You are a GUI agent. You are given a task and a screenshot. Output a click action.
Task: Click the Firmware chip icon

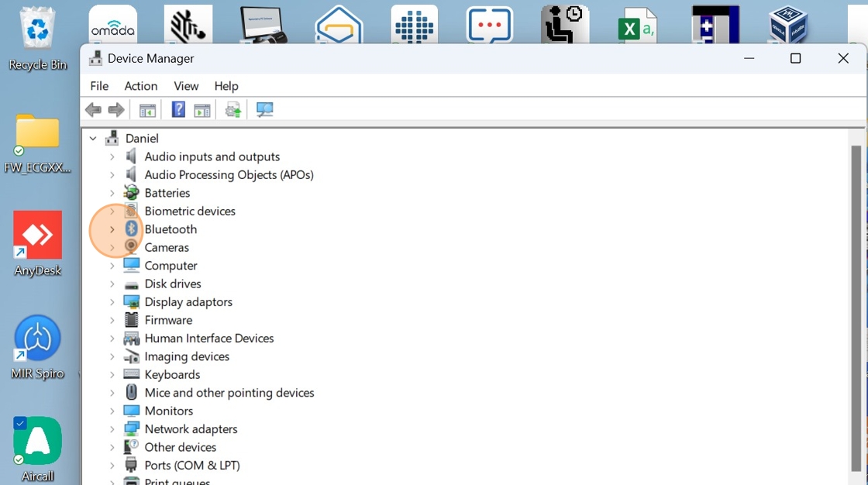click(131, 319)
